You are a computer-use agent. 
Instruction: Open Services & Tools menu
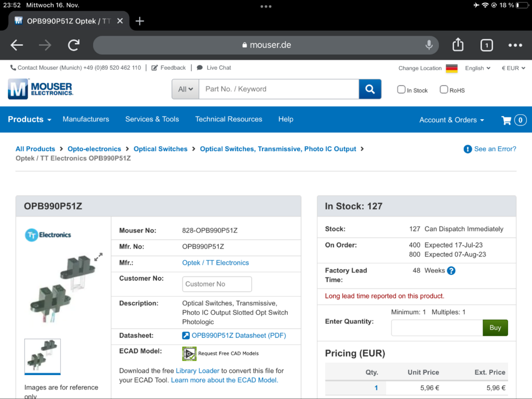coord(152,119)
